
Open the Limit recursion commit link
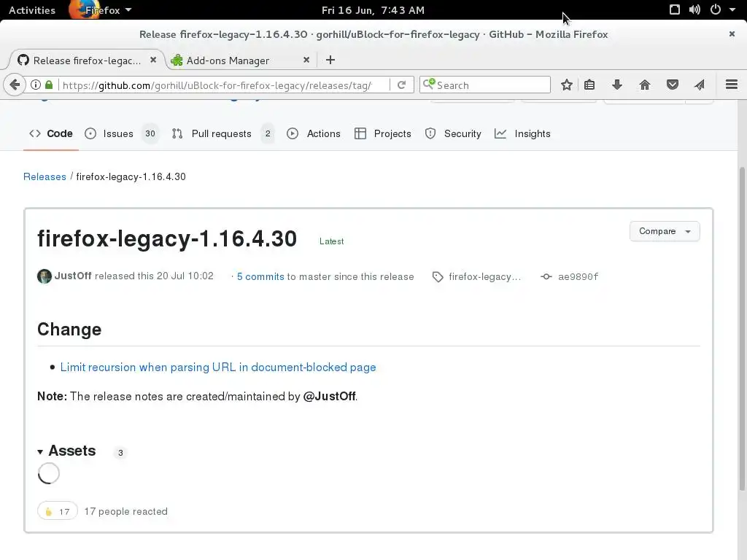218,367
